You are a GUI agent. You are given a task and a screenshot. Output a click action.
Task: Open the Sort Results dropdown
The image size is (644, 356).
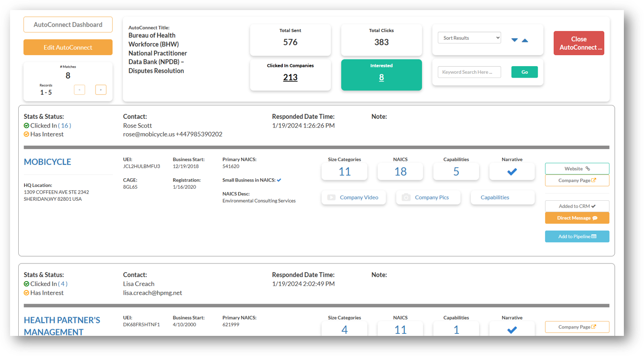coord(469,38)
